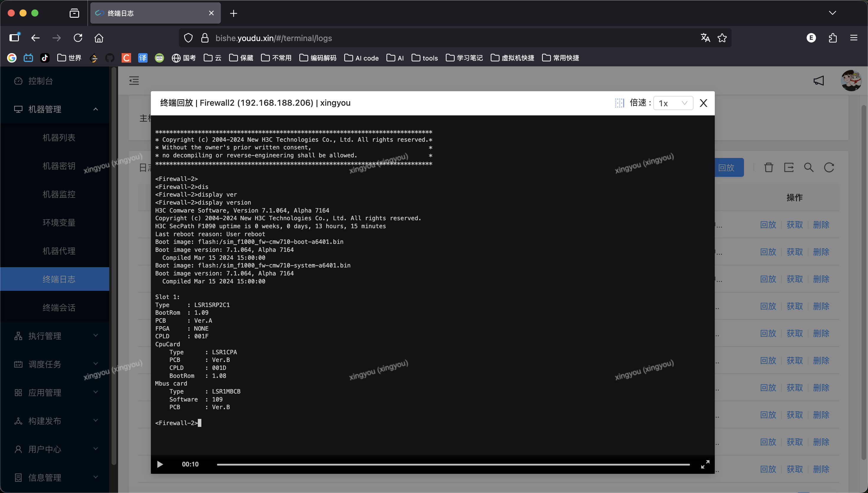The width and height of the screenshot is (868, 493).
Task: Seek on the replay progress bar
Action: (453, 465)
